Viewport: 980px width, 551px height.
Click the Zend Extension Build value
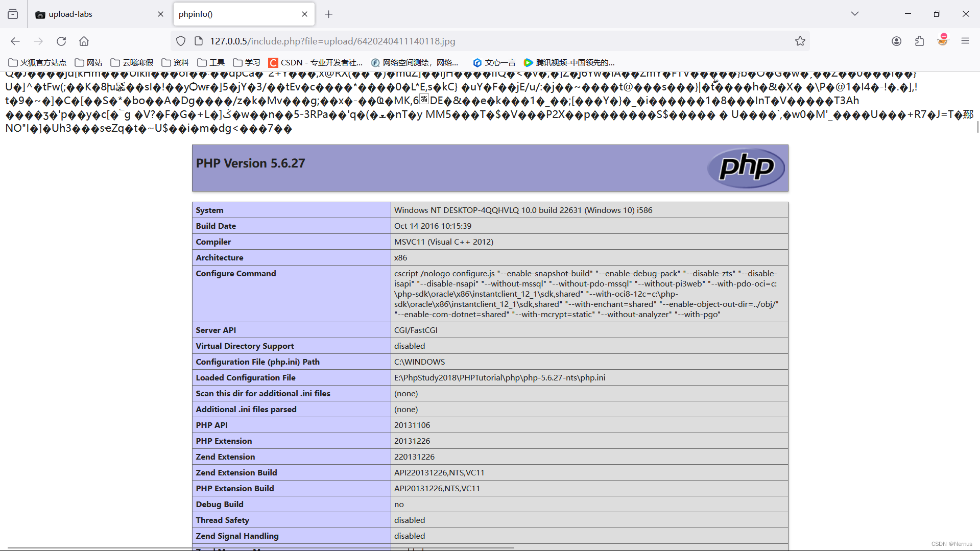point(439,473)
